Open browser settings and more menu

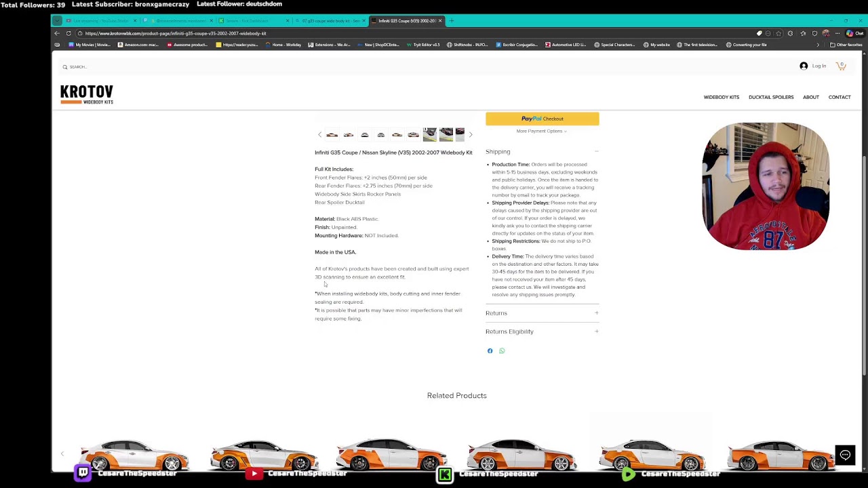838,33
